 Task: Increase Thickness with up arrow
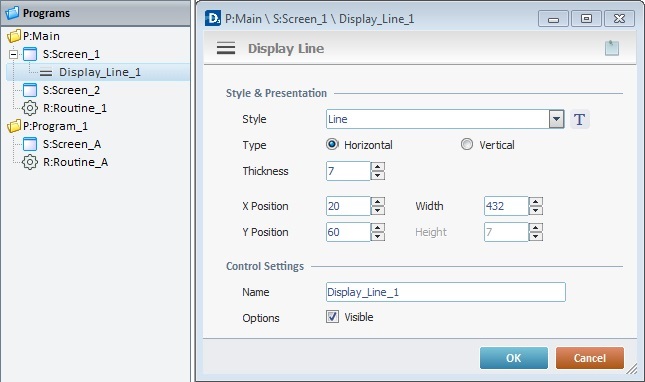(377, 167)
